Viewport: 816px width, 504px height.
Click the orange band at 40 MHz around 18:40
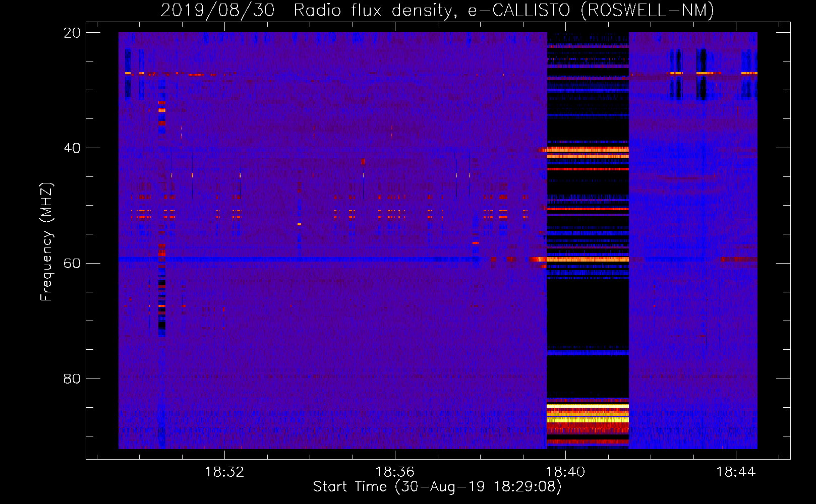click(x=588, y=150)
